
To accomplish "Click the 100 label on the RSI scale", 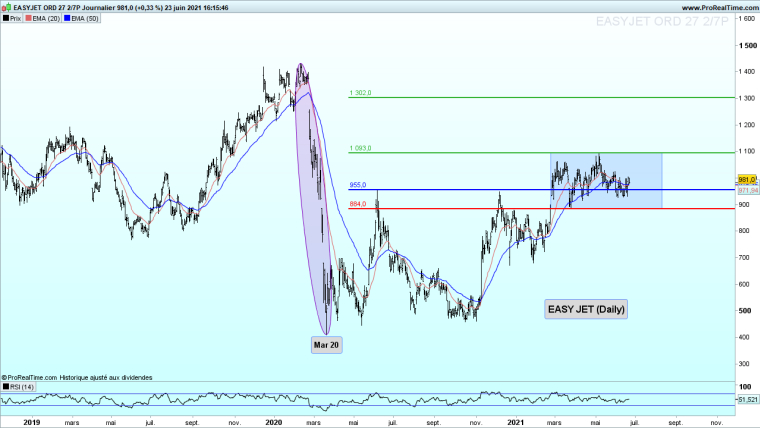I will point(745,387).
